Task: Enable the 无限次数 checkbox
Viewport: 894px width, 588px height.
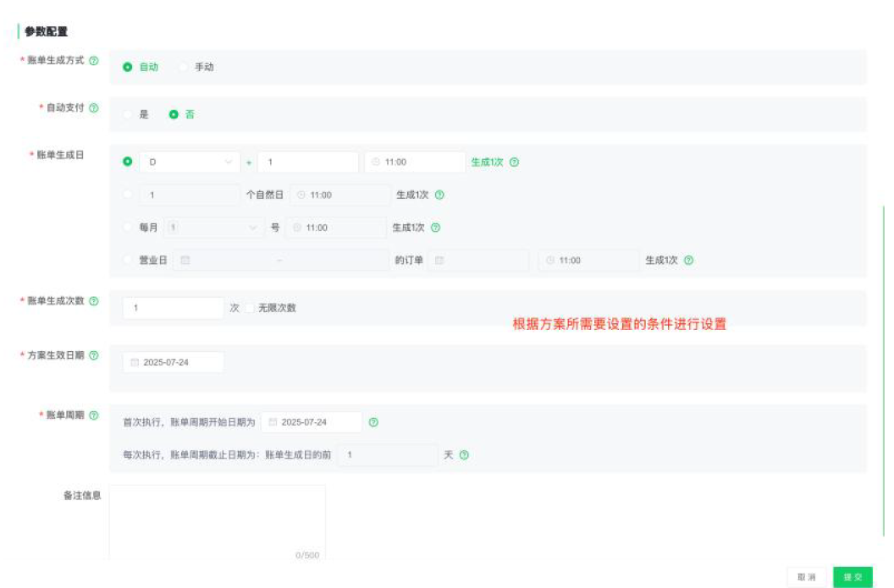Action: (x=250, y=308)
